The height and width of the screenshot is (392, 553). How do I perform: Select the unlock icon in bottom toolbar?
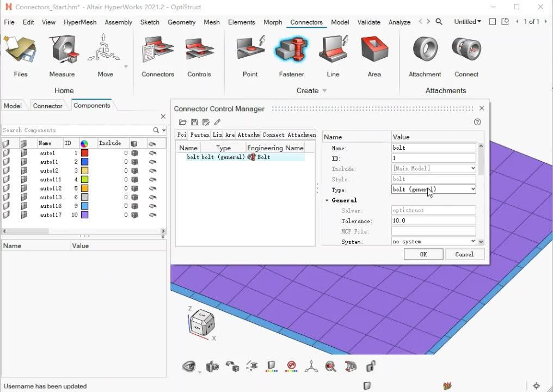(x=370, y=366)
